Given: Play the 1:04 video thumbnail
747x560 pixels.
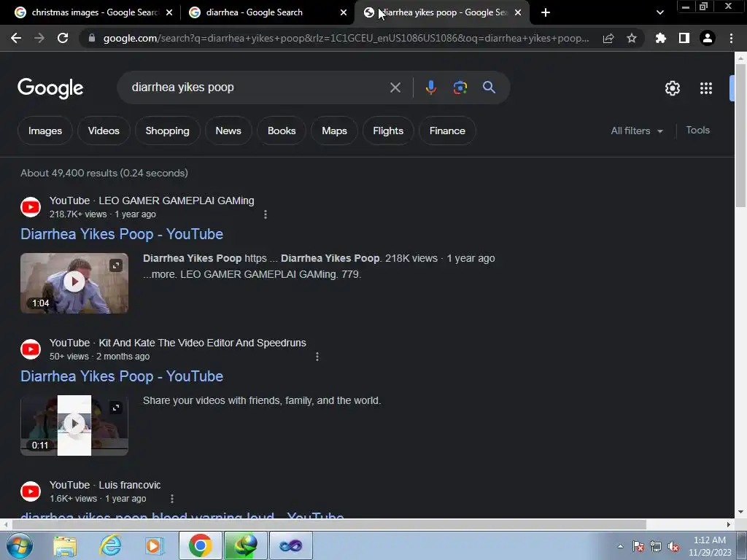Looking at the screenshot, I should pyautogui.click(x=74, y=282).
